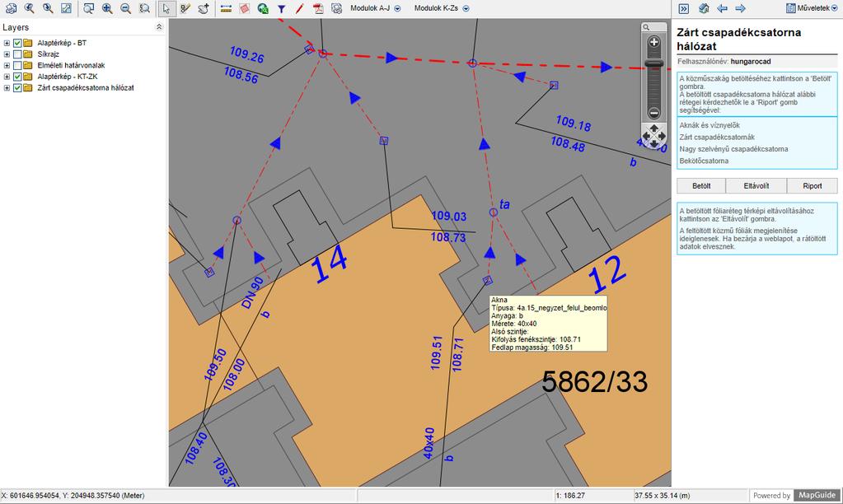Click the circle manhole labeled ta
This screenshot has width=843, height=504.
pos(493,212)
